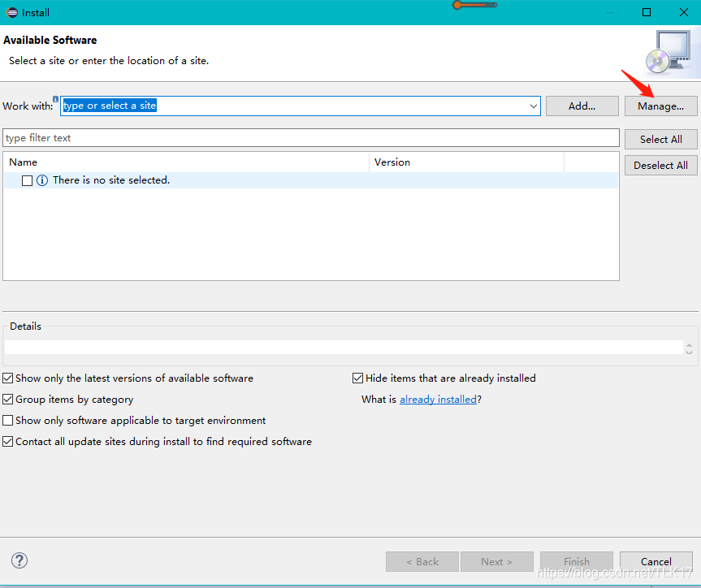This screenshot has height=588, width=701.
Task: Click the < Back button
Action: point(422,561)
